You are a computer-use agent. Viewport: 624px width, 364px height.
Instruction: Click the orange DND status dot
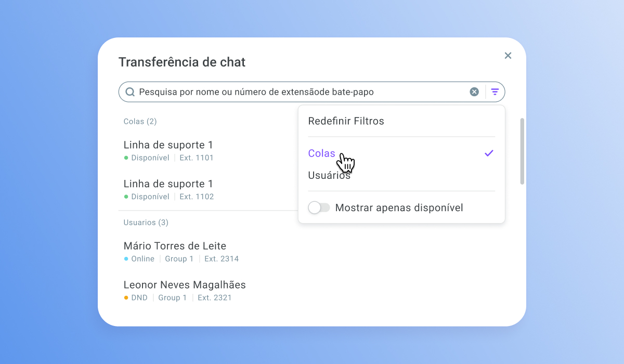126,297
